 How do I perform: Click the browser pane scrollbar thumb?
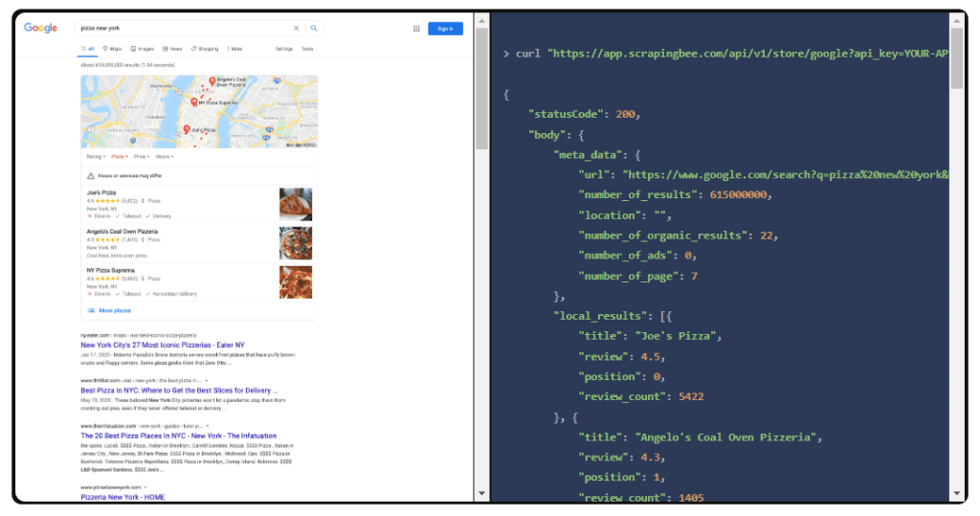click(482, 89)
